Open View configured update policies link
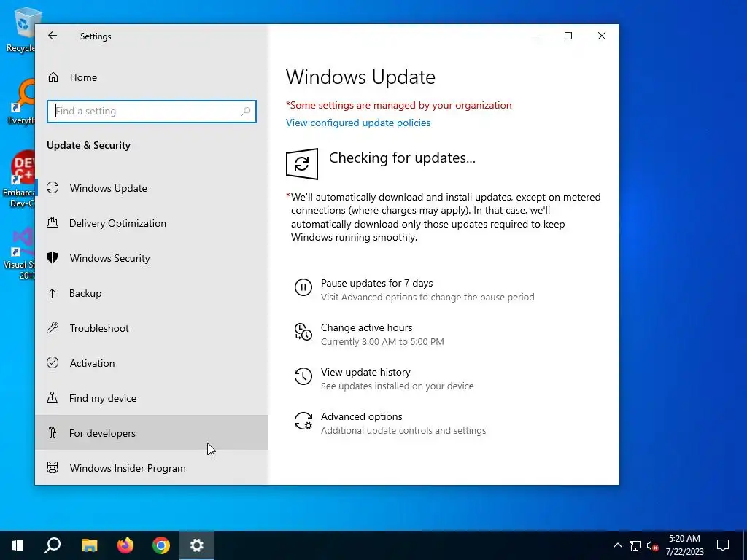 pos(358,122)
